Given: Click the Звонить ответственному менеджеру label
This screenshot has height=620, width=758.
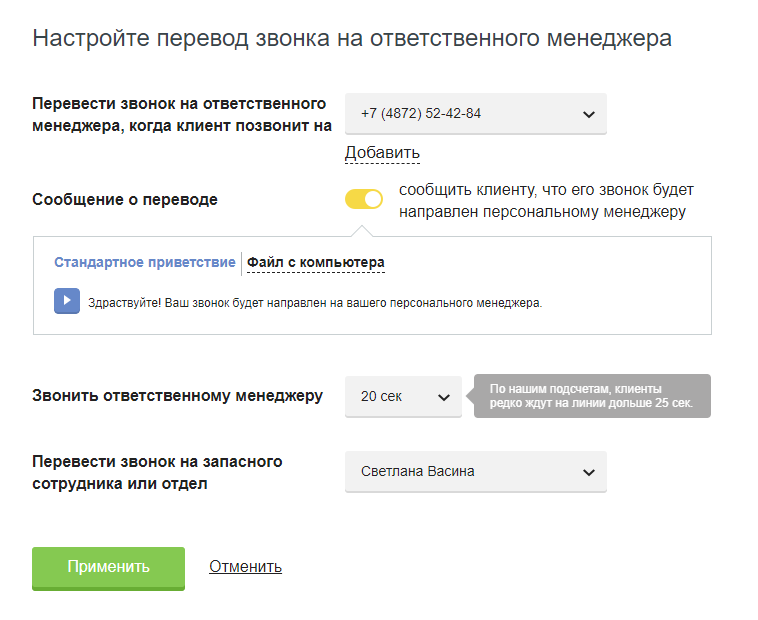Looking at the screenshot, I should (178, 396).
